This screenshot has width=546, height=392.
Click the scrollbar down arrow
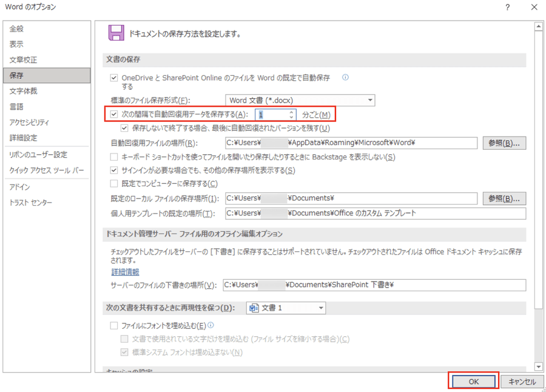tap(538, 367)
